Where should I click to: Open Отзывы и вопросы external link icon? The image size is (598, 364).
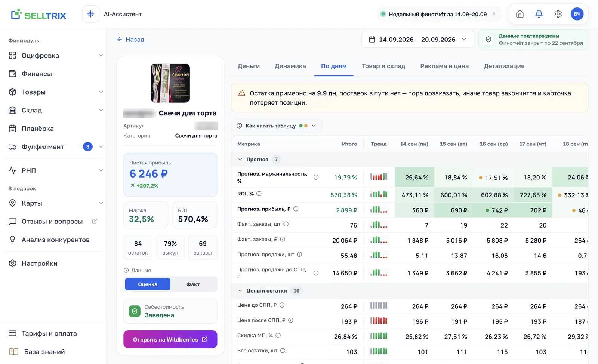(x=95, y=221)
